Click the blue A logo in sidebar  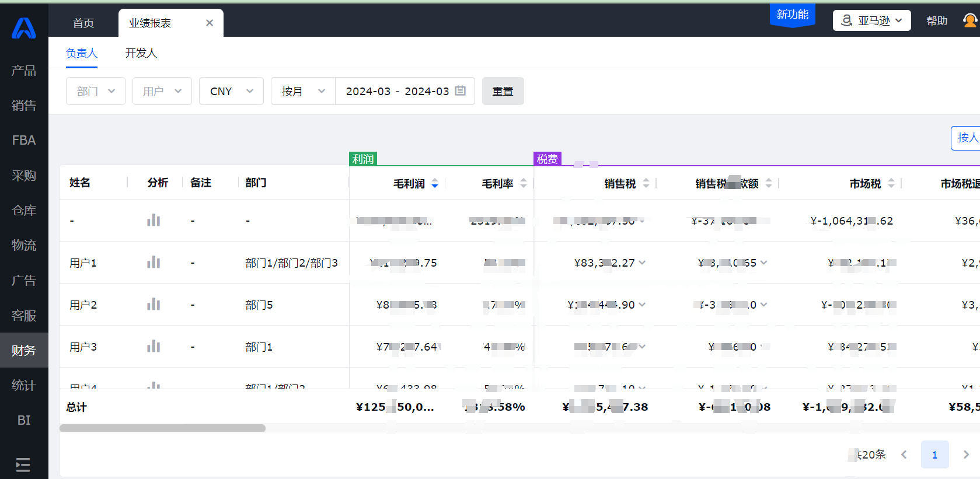[24, 27]
